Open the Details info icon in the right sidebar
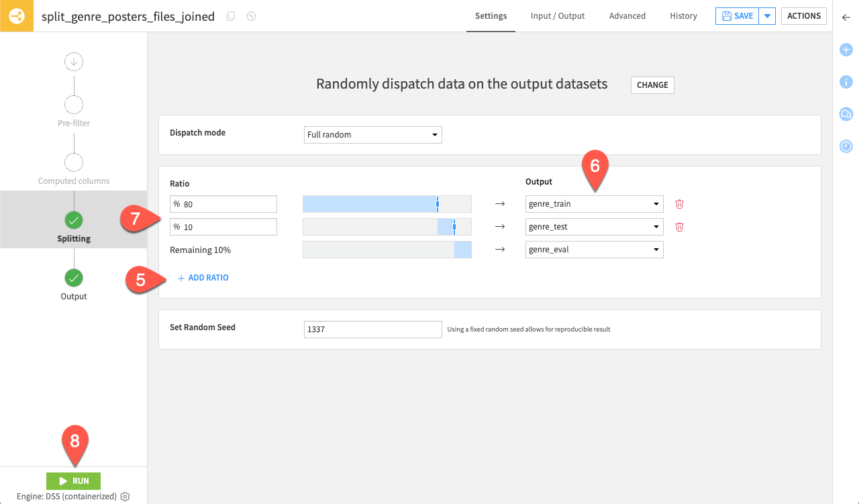859x504 pixels. pyautogui.click(x=846, y=82)
